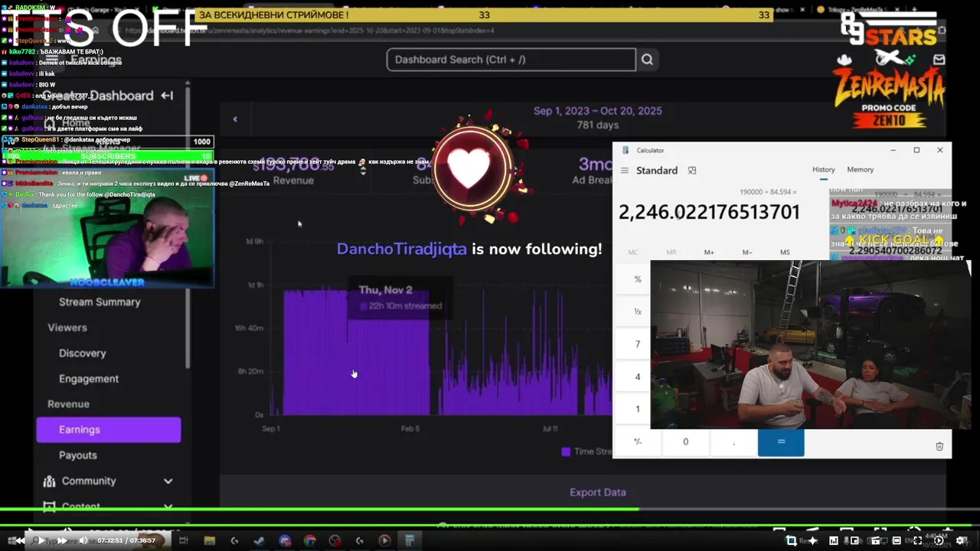Image resolution: width=980 pixels, height=551 pixels.
Task: Click the dashboard search magnifier button
Action: click(x=647, y=60)
